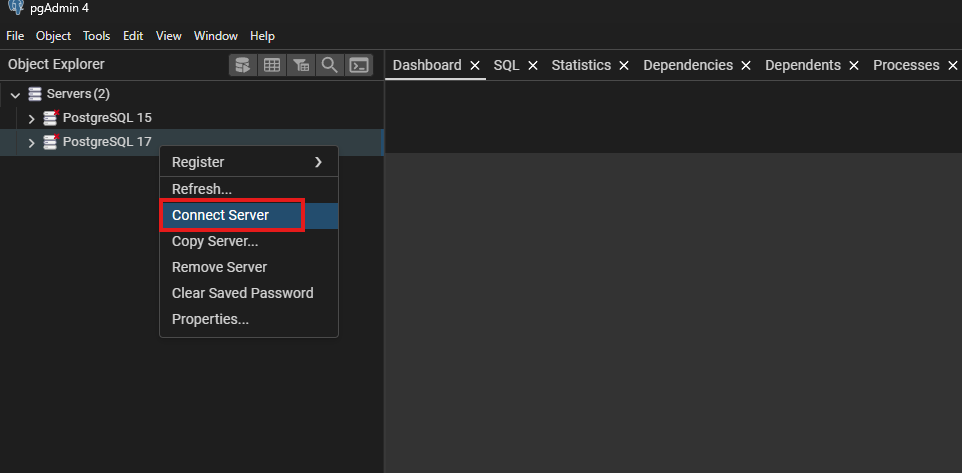
Task: Switch to the Statistics tab
Action: tap(580, 65)
